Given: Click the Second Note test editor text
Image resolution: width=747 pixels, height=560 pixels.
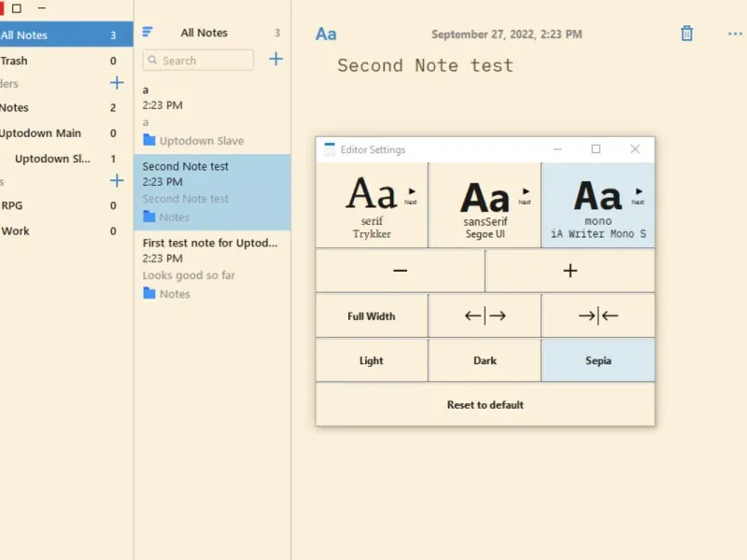Looking at the screenshot, I should (426, 65).
